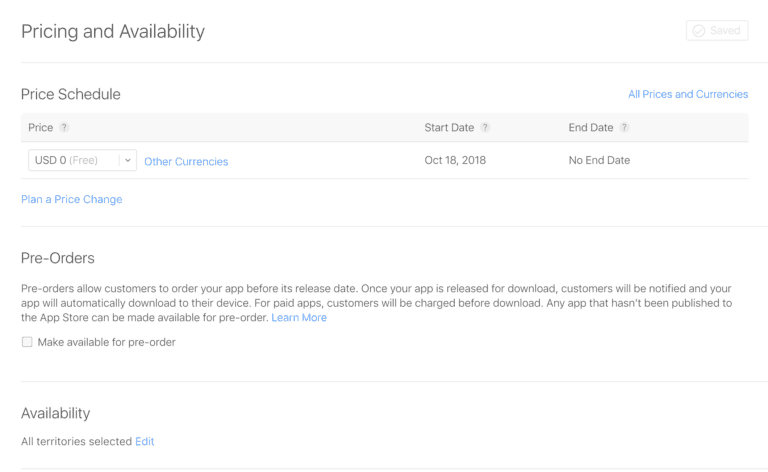This screenshot has height=472, width=768.
Task: Select the Price Schedule section heading
Action: pyautogui.click(x=71, y=94)
